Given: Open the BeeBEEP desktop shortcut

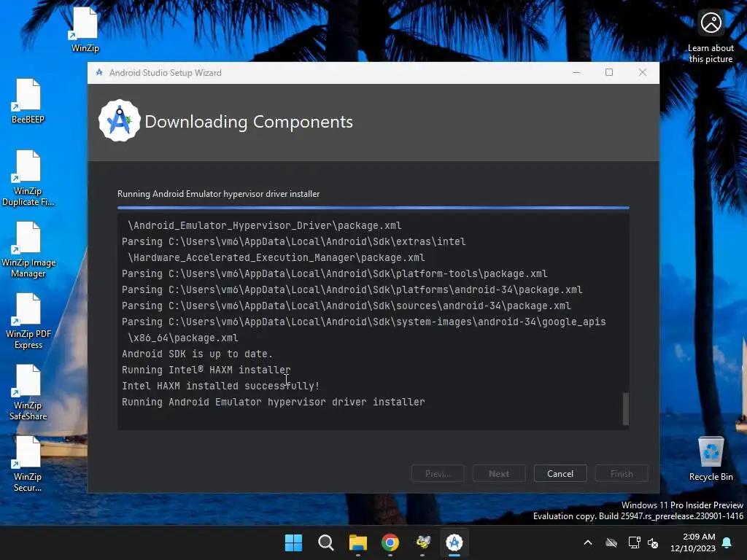Looking at the screenshot, I should (28, 101).
